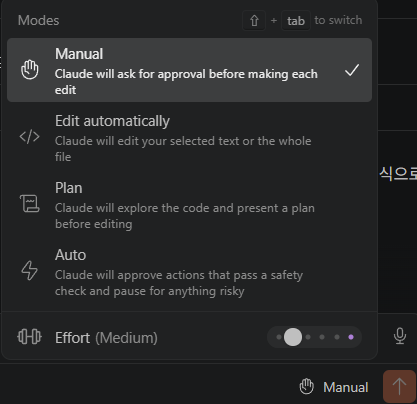Choose Plan mode from the list
417x404 pixels.
pyautogui.click(x=189, y=204)
